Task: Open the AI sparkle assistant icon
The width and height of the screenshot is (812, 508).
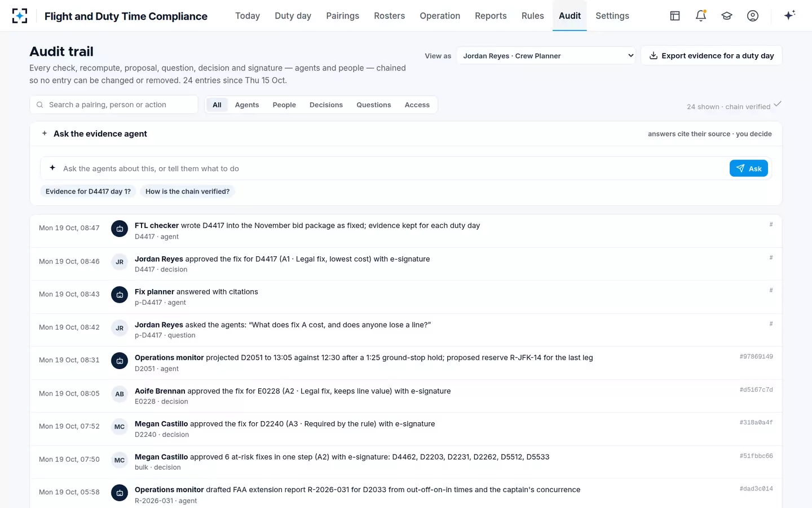Action: point(789,15)
